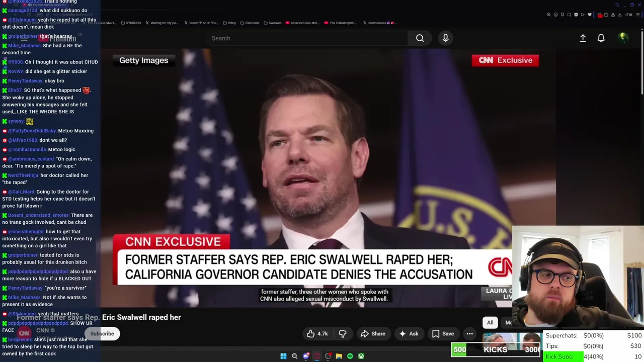The image size is (644, 362).
Task: Click the Subscribe button
Action: click(102, 334)
